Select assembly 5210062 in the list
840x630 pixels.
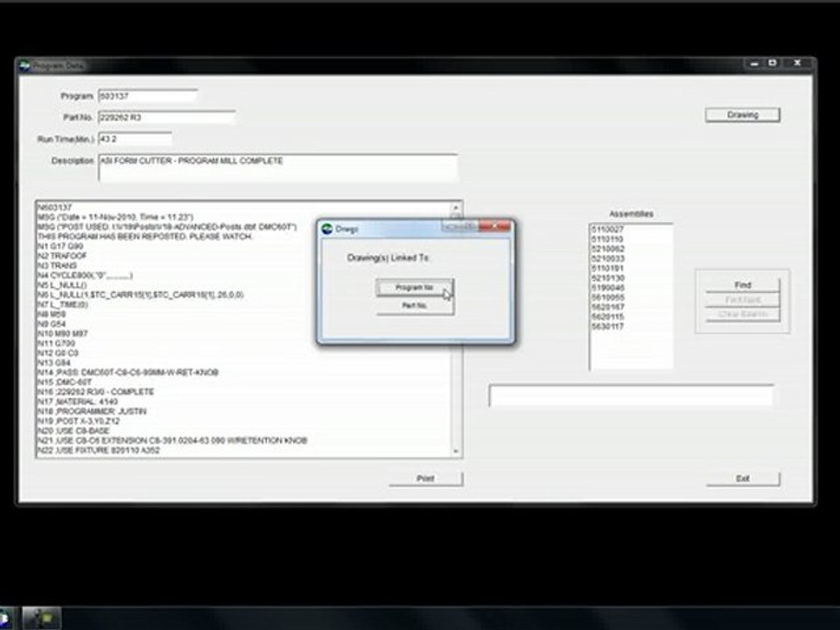[x=607, y=249]
